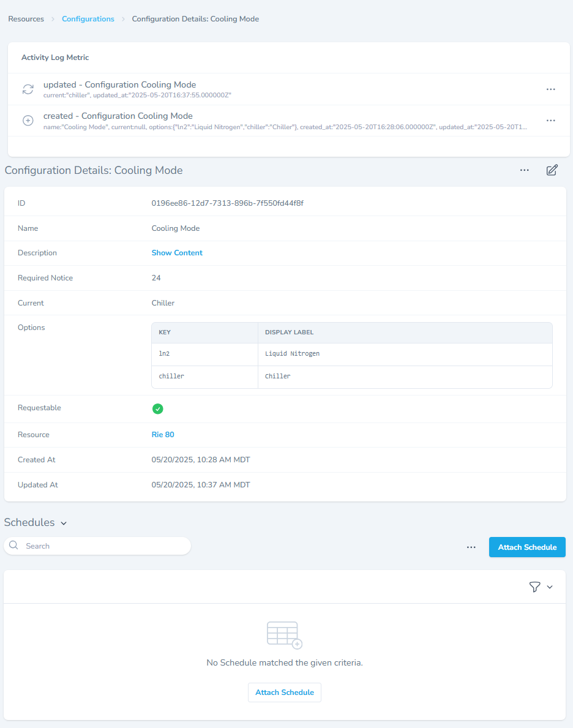
Task: Go to Configurations in the breadcrumb
Action: [x=88, y=19]
